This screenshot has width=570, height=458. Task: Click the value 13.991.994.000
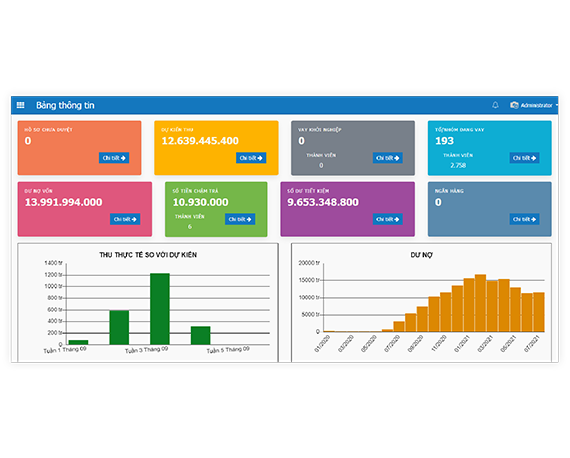point(63,202)
